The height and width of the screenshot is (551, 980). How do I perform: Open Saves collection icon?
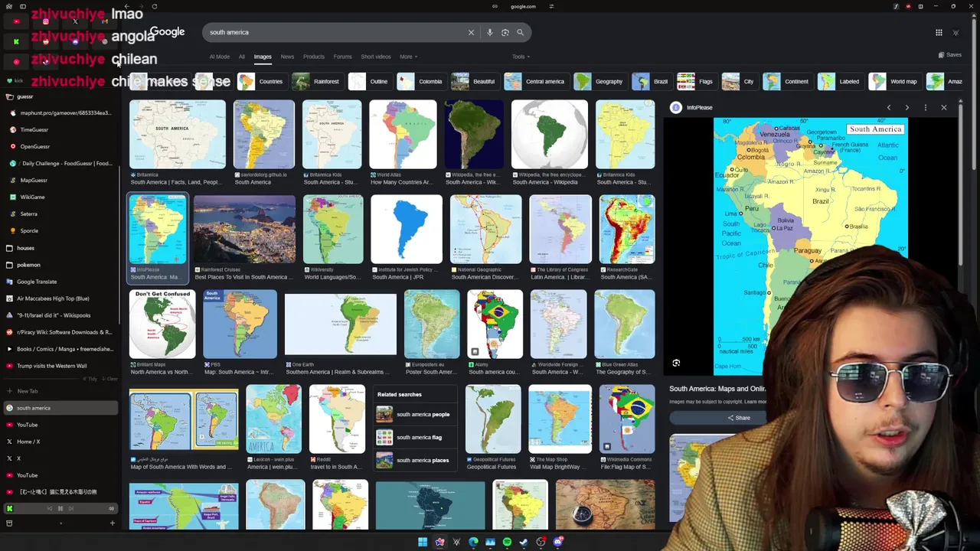949,55
